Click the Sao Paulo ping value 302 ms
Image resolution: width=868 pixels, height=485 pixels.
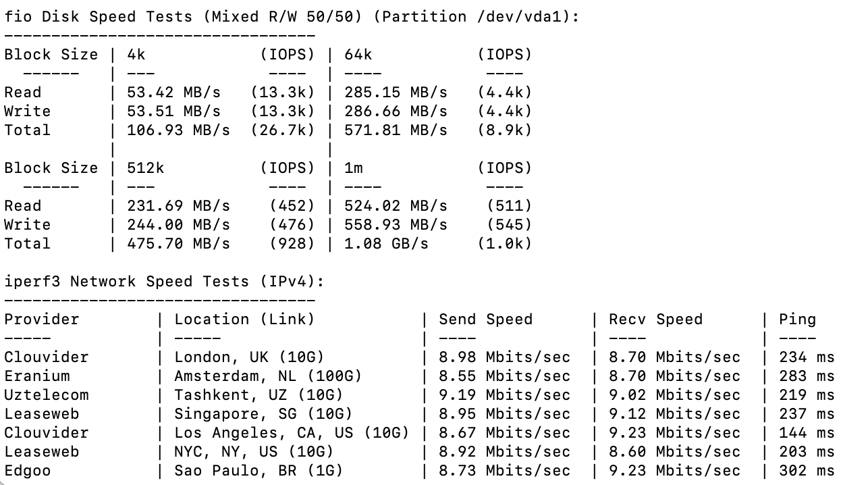coord(807,471)
